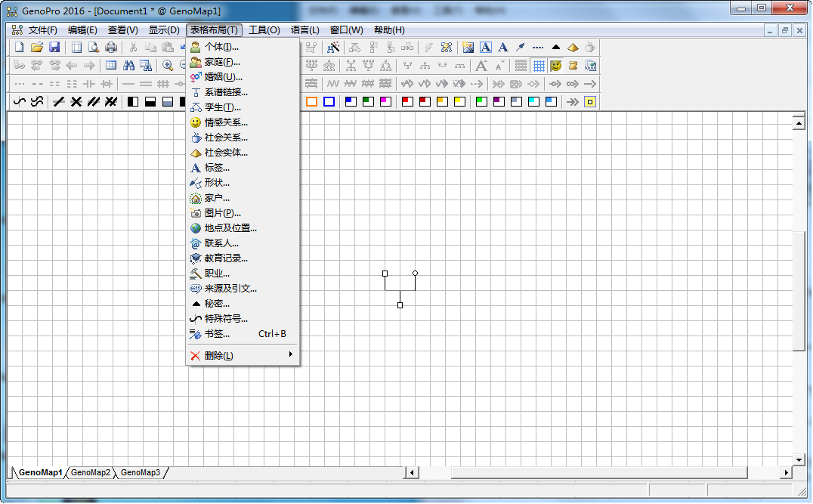
Task: Expand the 删除(L) submenu arrow
Action: pos(291,355)
